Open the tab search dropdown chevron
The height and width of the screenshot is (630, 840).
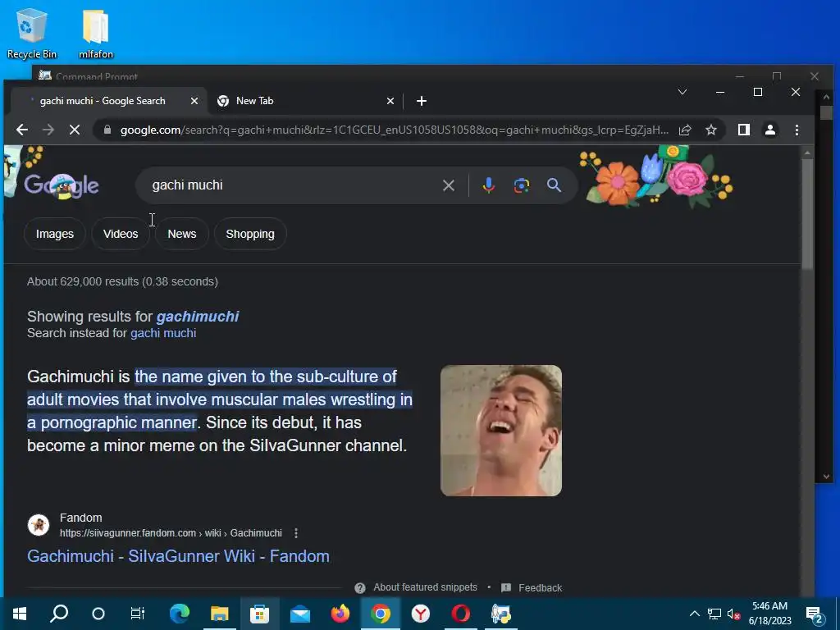(682, 92)
